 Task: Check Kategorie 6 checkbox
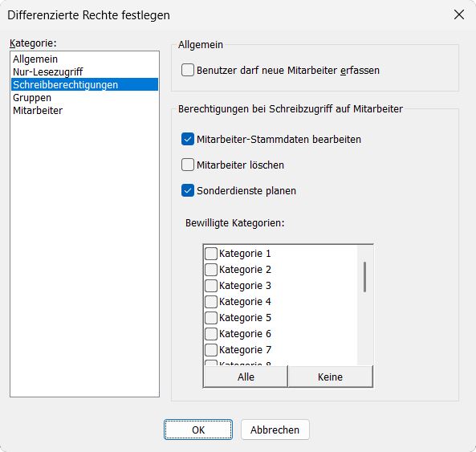coord(211,334)
